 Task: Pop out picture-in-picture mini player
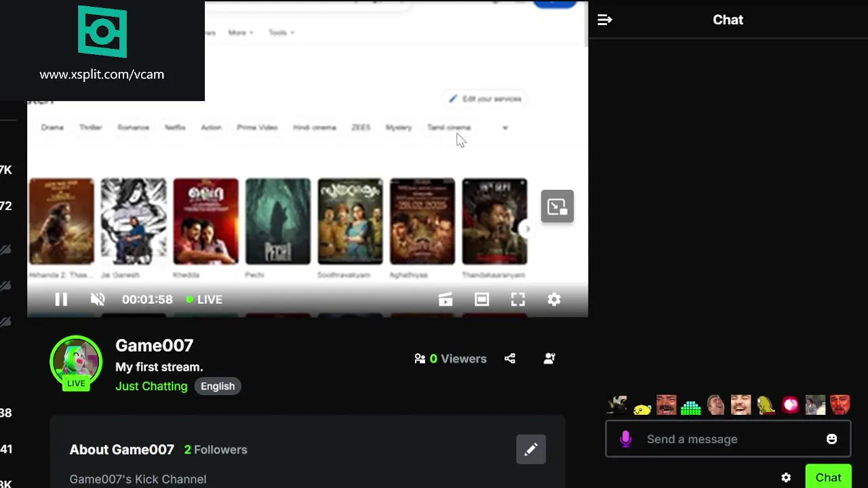point(557,206)
